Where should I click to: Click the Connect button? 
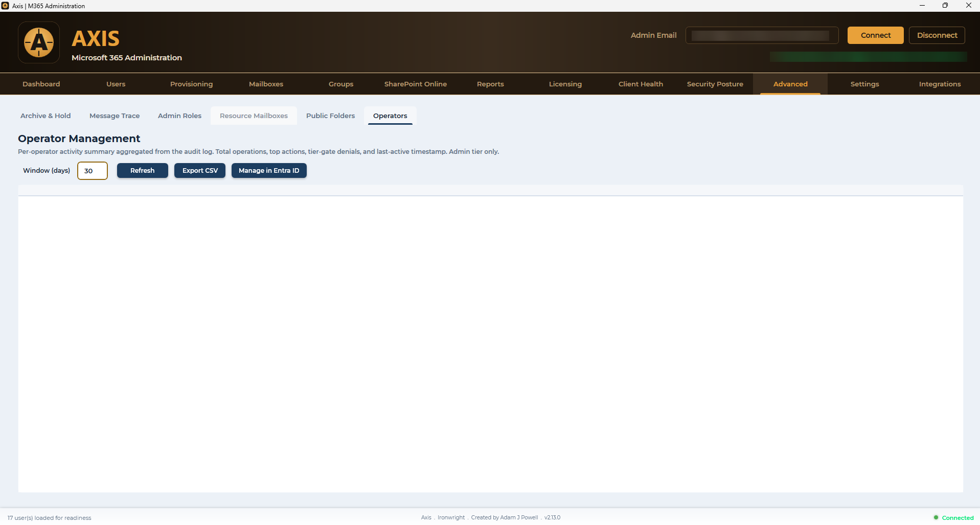(x=875, y=35)
